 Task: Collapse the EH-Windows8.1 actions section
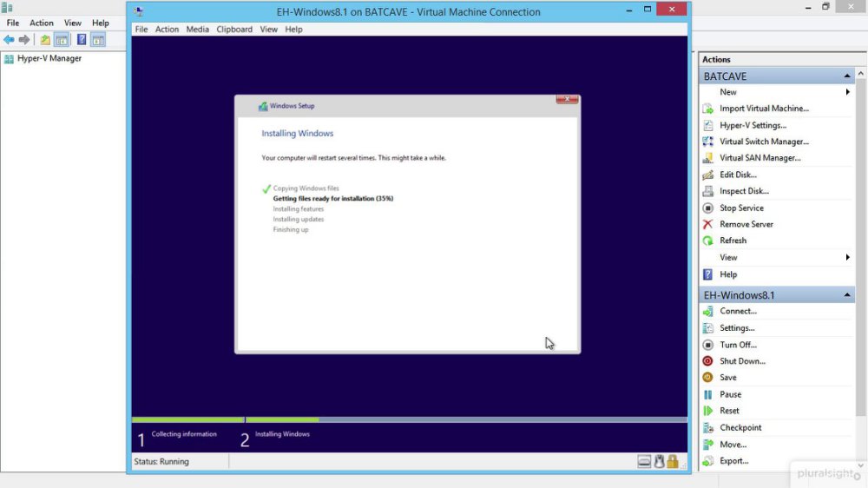pos(847,295)
